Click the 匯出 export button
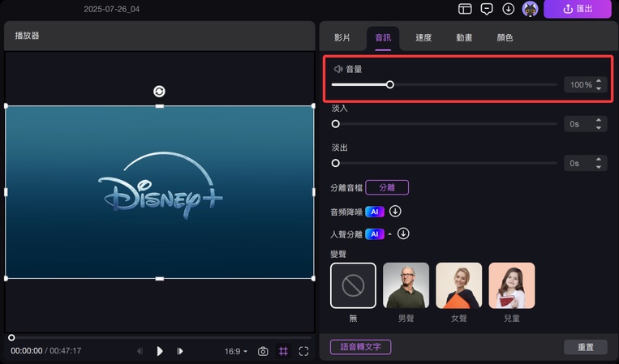The height and width of the screenshot is (364, 619). point(578,9)
